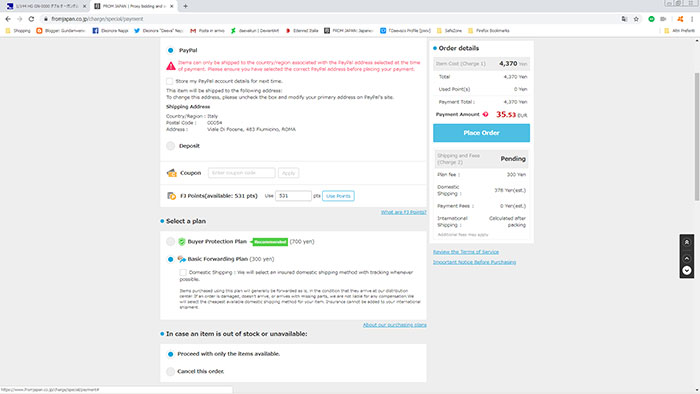Open the Profile (pixiv) bookmark
Viewport: 700px width, 394px height.
(405, 31)
